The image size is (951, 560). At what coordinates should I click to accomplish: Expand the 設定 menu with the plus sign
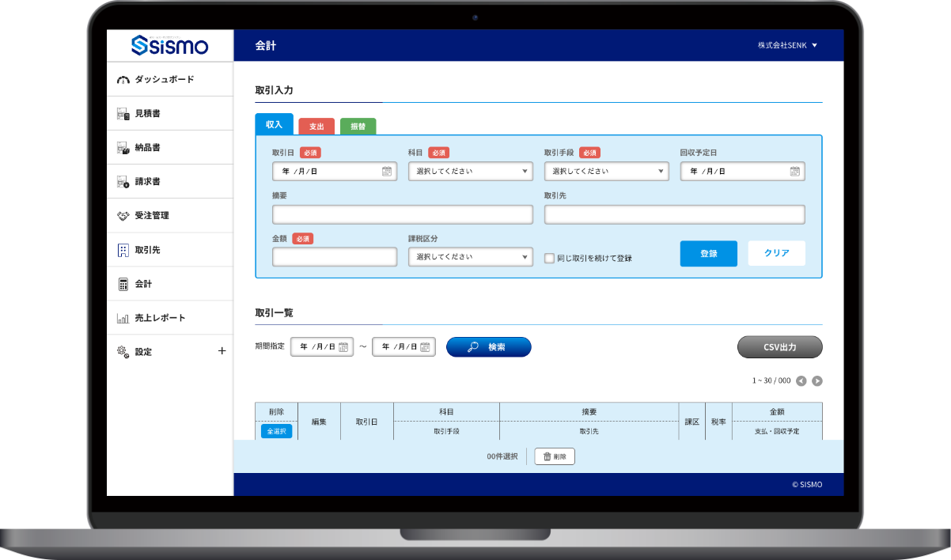(x=222, y=351)
